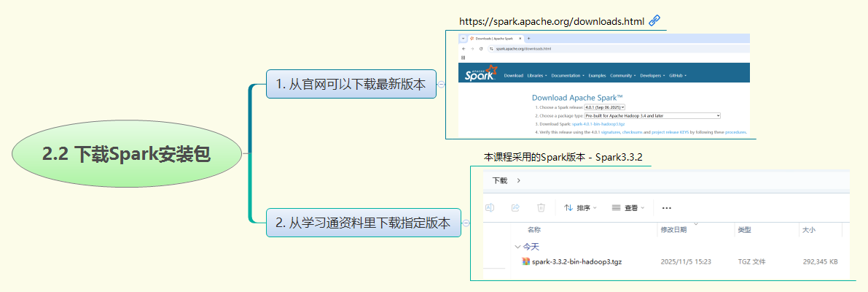Open the Community menu in Spark navbar

[623, 75]
